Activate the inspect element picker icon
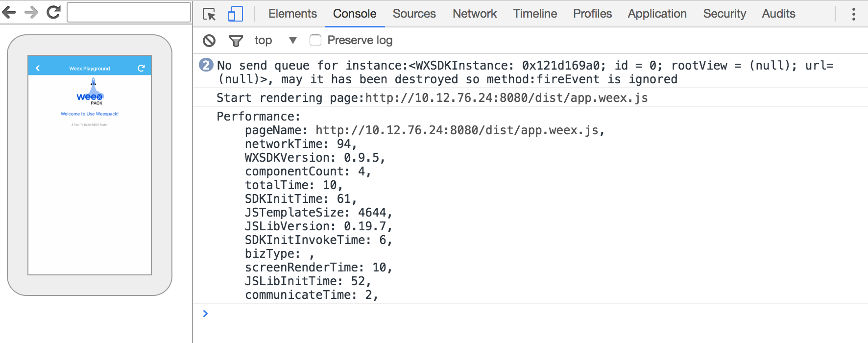This screenshot has width=868, height=343. [209, 14]
